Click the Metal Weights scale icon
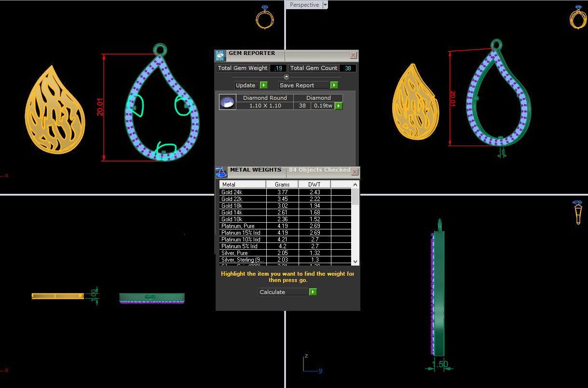Image resolution: width=588 pixels, height=388 pixels. 221,172
